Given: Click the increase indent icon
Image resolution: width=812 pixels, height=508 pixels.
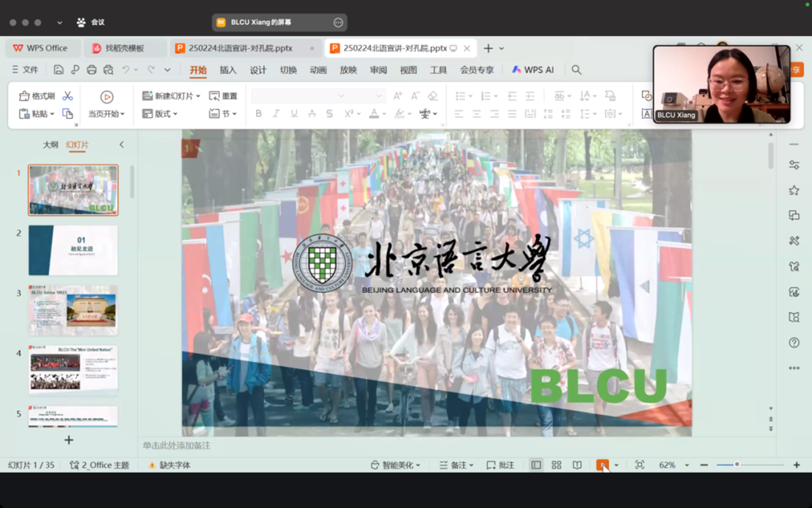Looking at the screenshot, I should click(530, 96).
